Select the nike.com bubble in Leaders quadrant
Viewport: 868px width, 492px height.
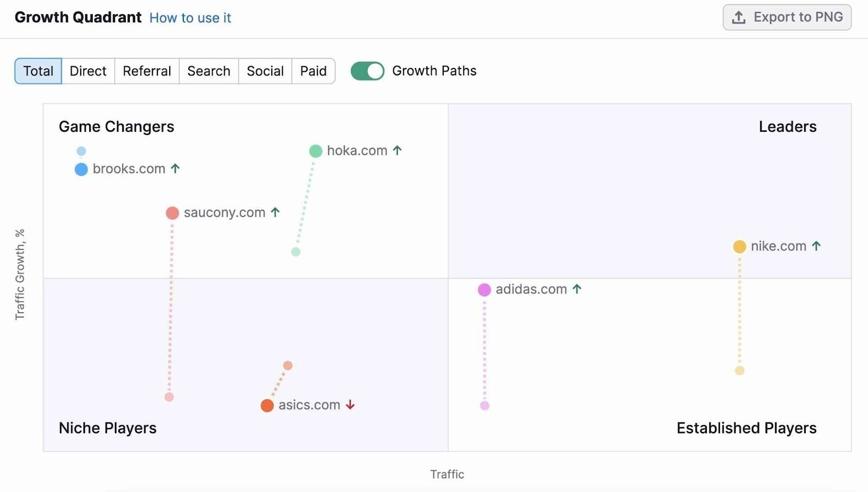tap(739, 246)
